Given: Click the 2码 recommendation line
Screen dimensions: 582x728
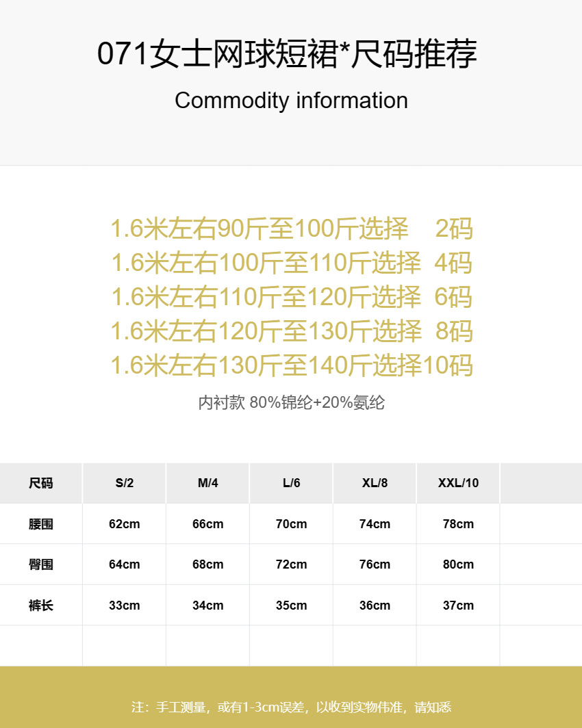Looking at the screenshot, I should (292, 229).
